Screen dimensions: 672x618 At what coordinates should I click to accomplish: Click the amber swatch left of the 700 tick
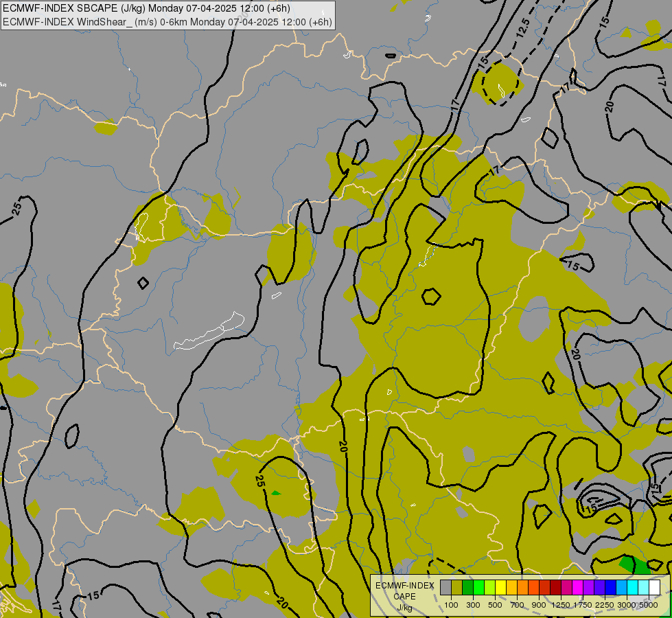click(x=511, y=587)
